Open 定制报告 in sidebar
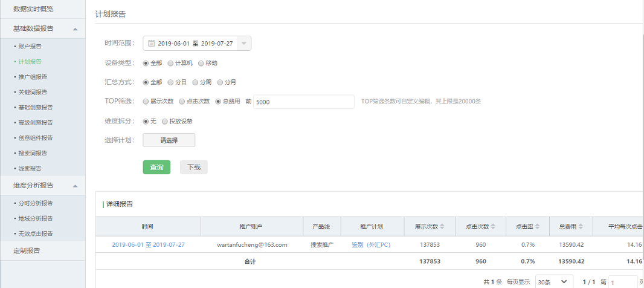The height and width of the screenshot is (288, 644). tap(27, 250)
